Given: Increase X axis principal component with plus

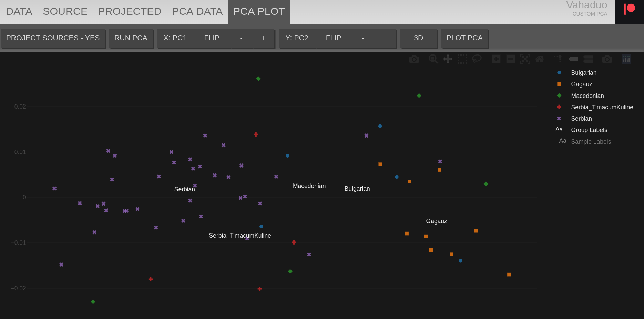Looking at the screenshot, I should tap(263, 38).
